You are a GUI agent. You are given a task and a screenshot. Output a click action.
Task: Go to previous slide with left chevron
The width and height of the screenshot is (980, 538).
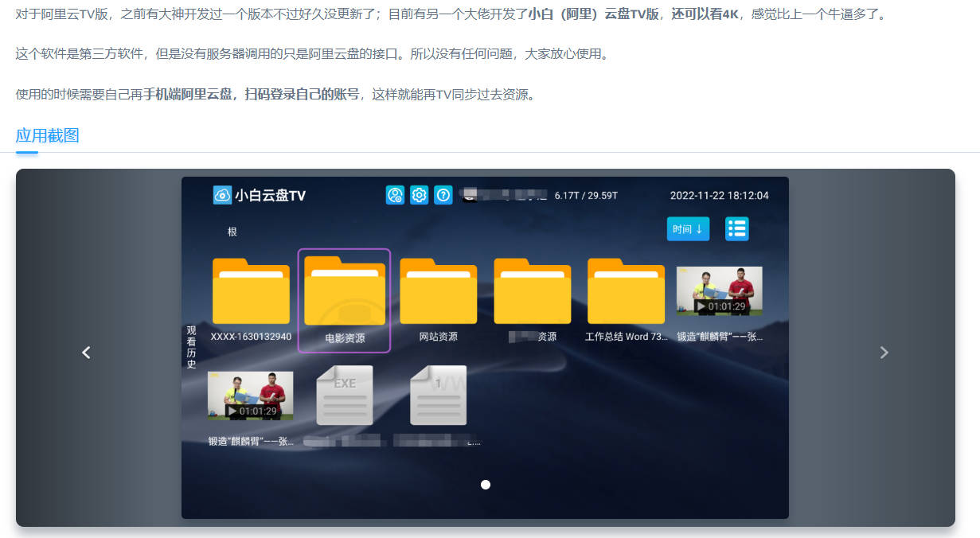pyautogui.click(x=87, y=353)
